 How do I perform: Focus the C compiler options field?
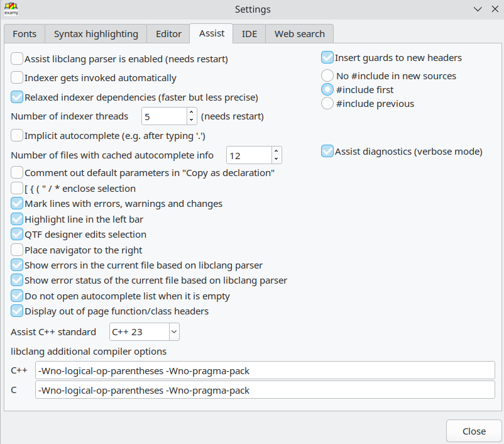click(x=265, y=390)
